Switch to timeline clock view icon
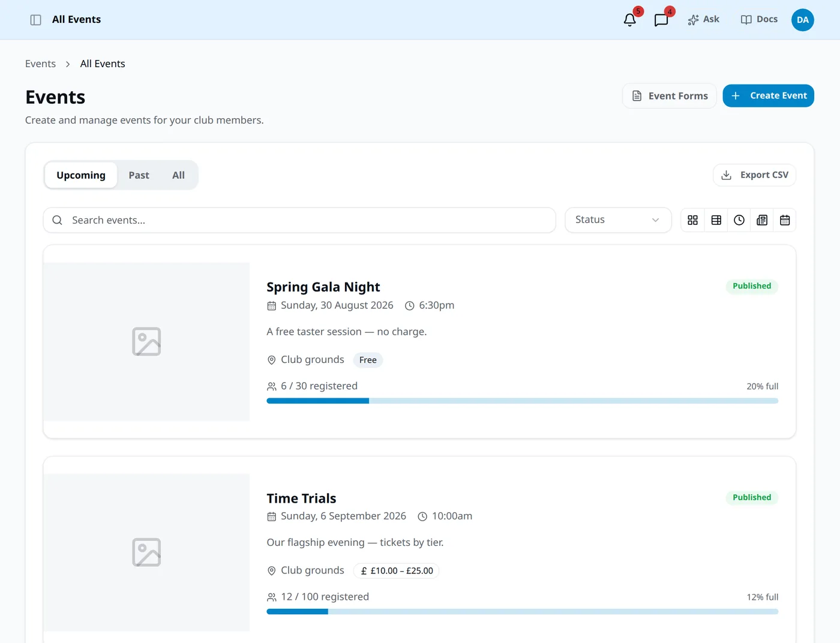Screen dimensions: 840x643 739,220
